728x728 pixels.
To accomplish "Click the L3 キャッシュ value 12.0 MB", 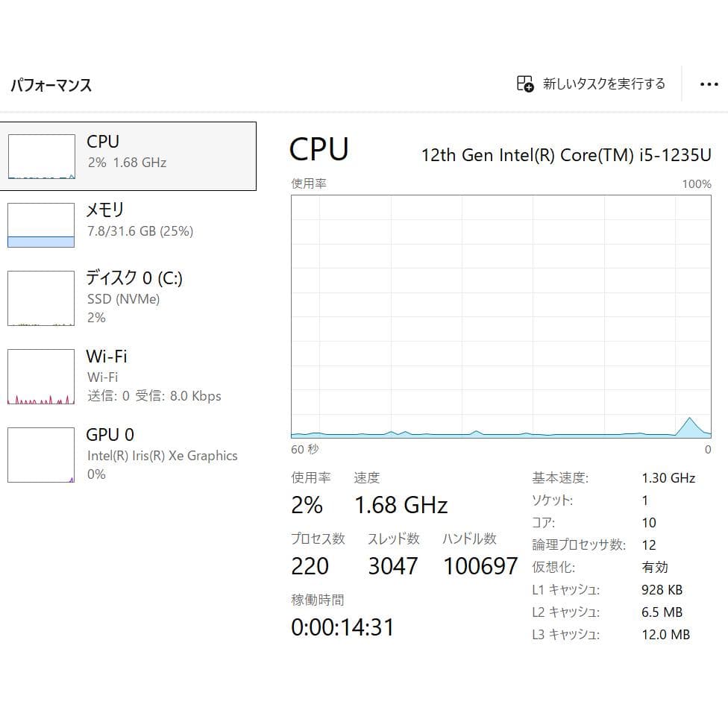I will pyautogui.click(x=664, y=635).
